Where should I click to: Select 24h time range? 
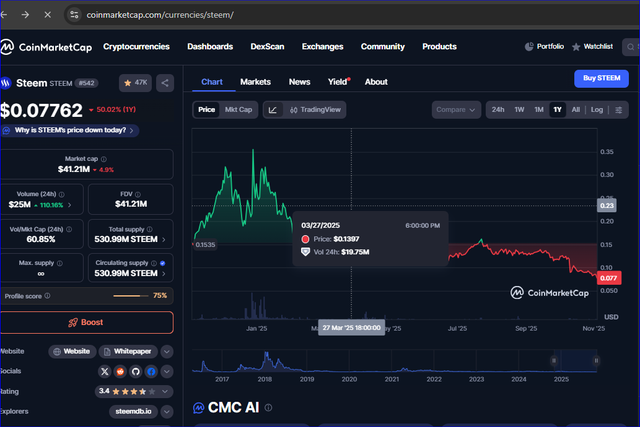498,110
